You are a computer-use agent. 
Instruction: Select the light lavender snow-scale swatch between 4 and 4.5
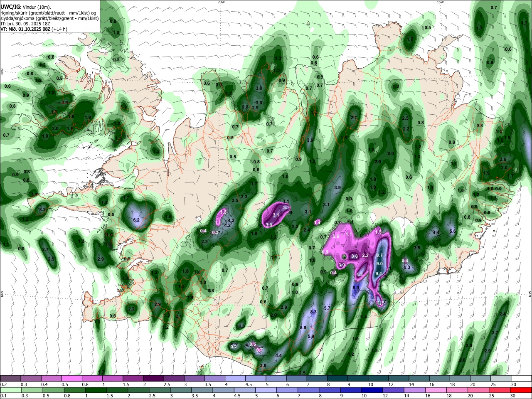[x=235, y=378]
